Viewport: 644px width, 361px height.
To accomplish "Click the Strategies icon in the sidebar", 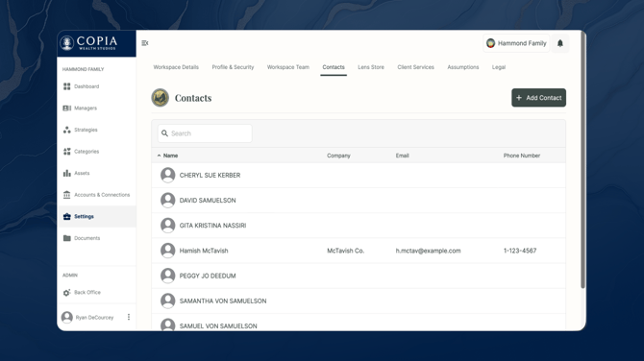I will pyautogui.click(x=67, y=130).
